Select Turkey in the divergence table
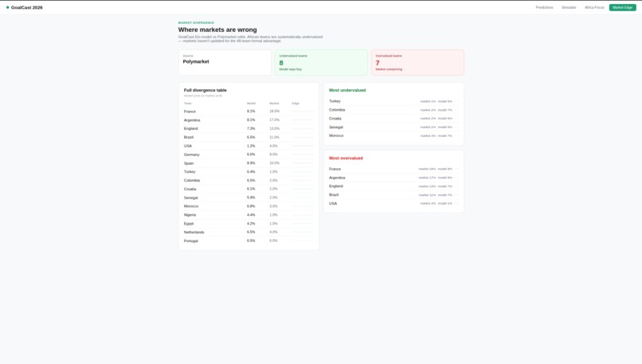This screenshot has height=364, width=642. tap(249, 171)
